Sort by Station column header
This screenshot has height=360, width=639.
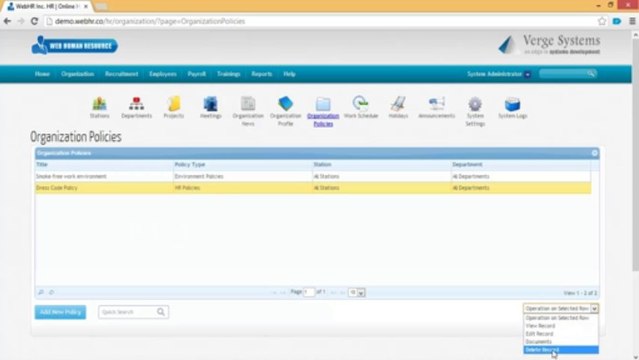click(381, 164)
